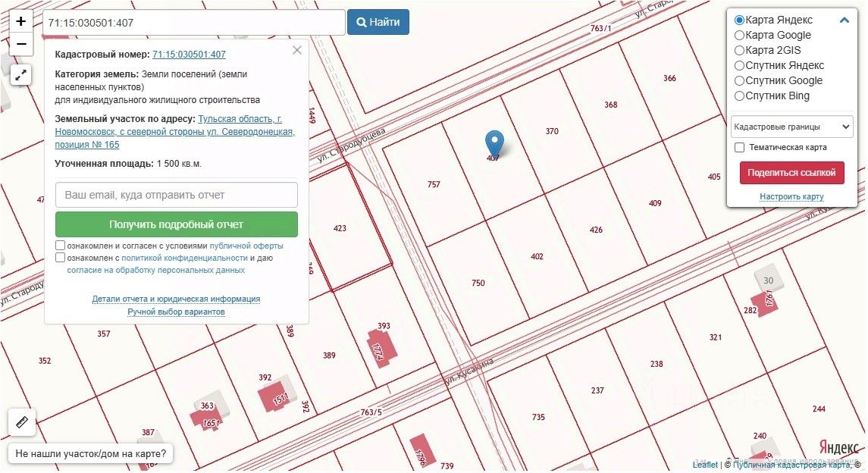Zoom in the map with plus button

[x=21, y=21]
